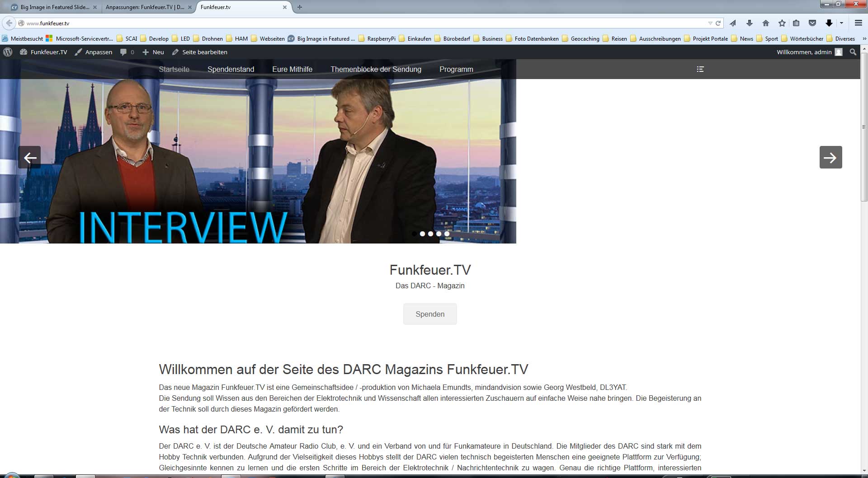Expand the dropdown beside the black download arrow
The height and width of the screenshot is (478, 868).
click(x=841, y=23)
